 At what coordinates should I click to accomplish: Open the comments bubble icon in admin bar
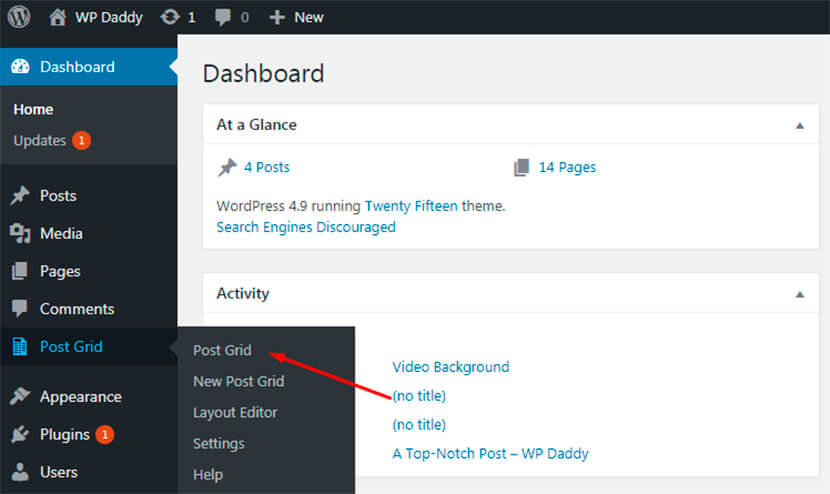pyautogui.click(x=223, y=17)
